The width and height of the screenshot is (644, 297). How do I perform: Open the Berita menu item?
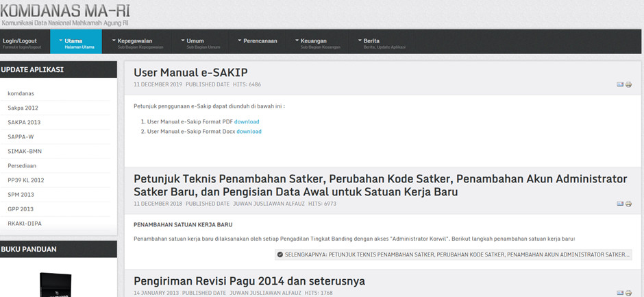(x=375, y=42)
